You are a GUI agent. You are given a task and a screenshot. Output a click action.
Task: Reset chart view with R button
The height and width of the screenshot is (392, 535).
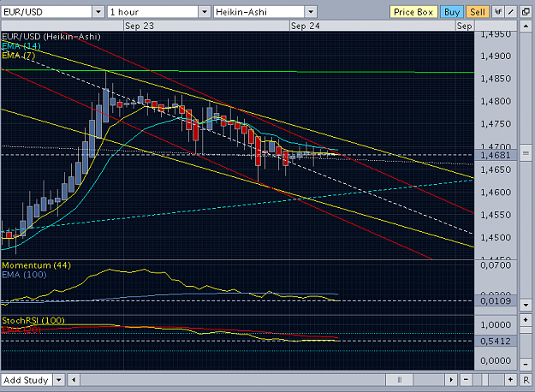pos(526,380)
